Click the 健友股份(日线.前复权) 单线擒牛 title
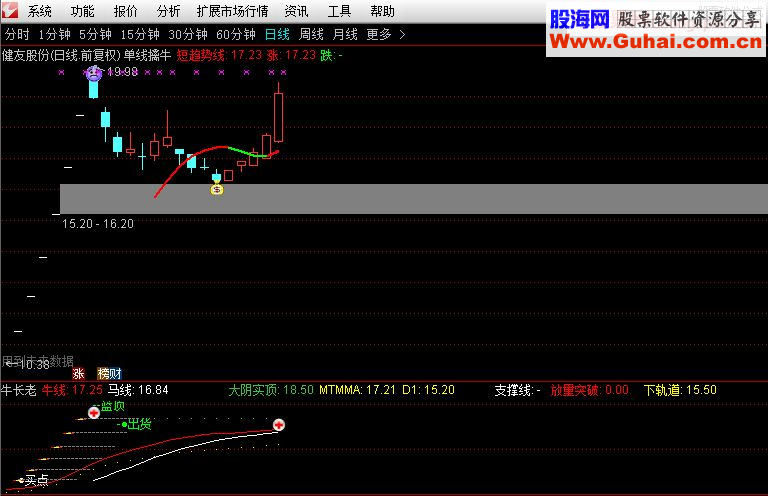 [86, 55]
